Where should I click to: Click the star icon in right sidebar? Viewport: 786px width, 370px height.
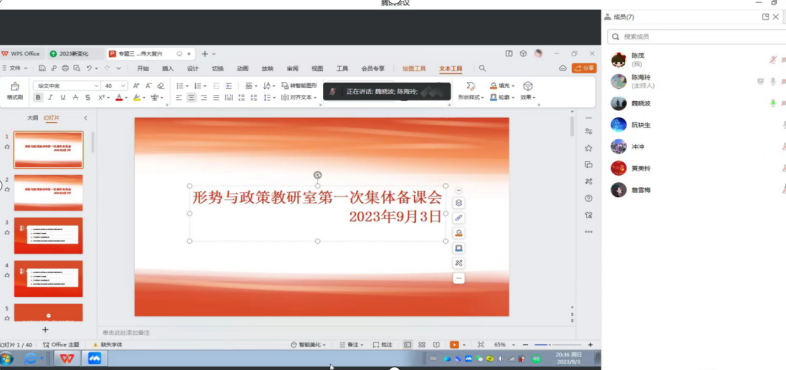pos(588,148)
